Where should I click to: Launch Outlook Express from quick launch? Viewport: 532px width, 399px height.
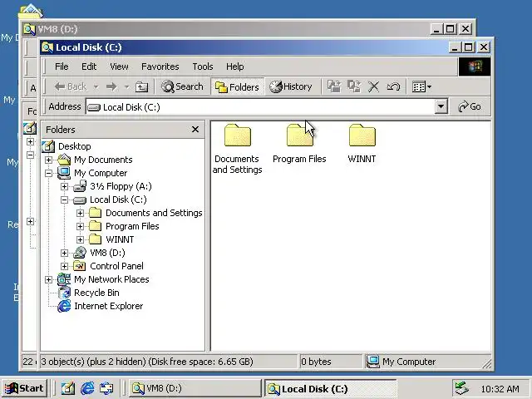[106, 388]
